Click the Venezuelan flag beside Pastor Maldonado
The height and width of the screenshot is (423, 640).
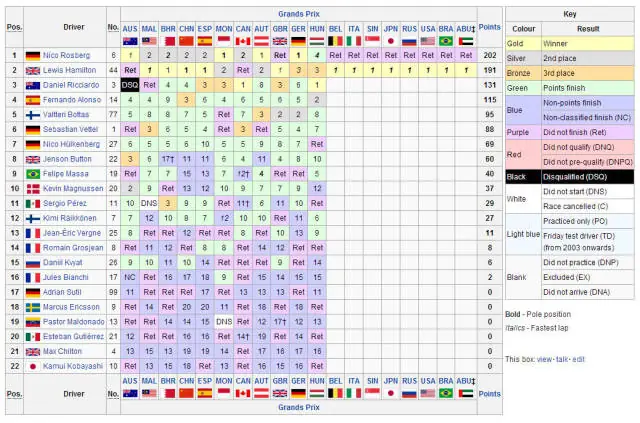(33, 323)
